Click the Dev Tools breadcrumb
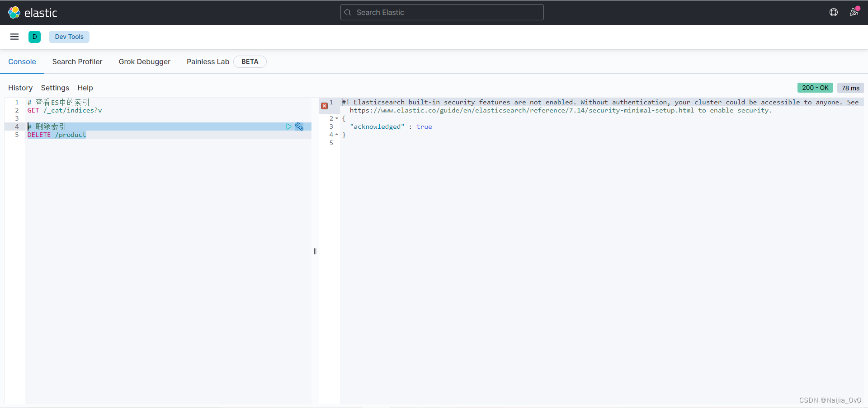 [69, 37]
